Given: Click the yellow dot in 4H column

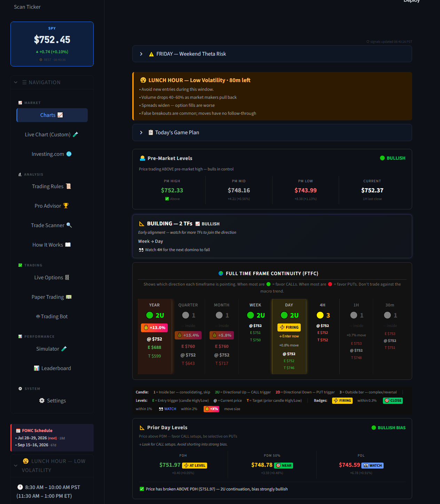Looking at the screenshot, I should point(320,315).
